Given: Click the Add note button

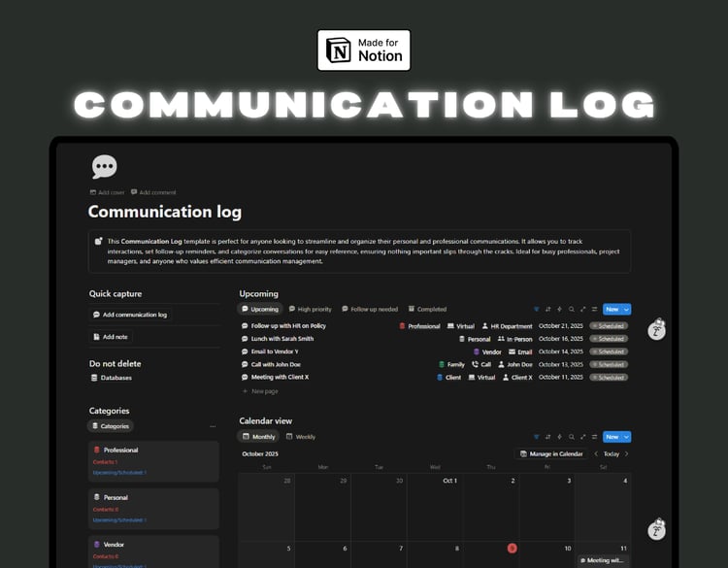Looking at the screenshot, I should (x=111, y=337).
